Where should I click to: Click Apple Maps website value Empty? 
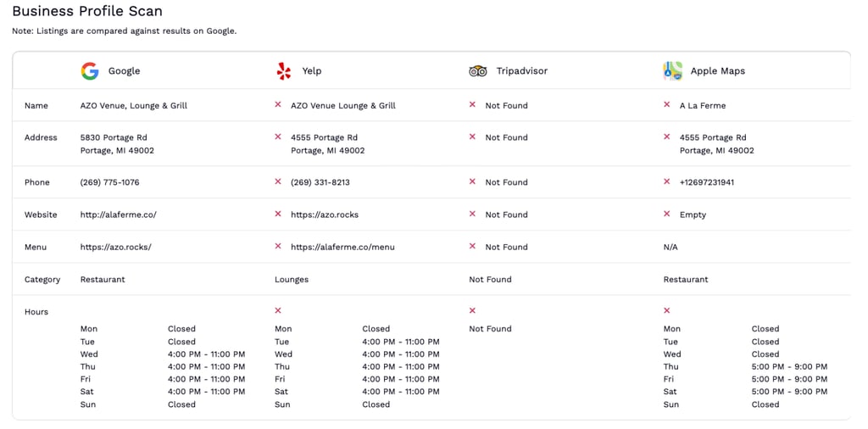[x=693, y=214]
